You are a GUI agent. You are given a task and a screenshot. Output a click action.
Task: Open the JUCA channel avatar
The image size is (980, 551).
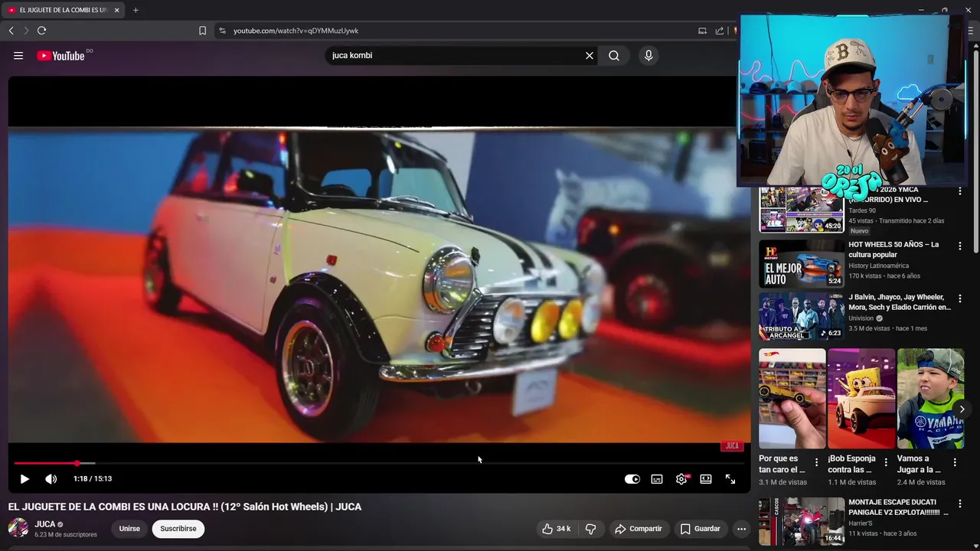18,528
